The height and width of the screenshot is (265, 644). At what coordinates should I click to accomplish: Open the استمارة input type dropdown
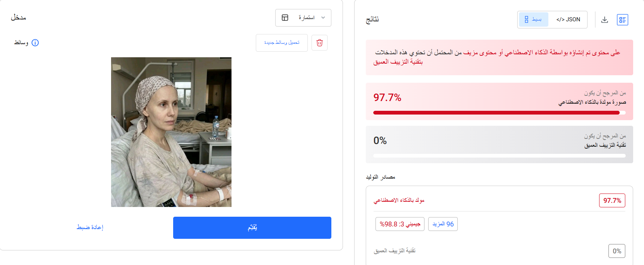click(303, 18)
